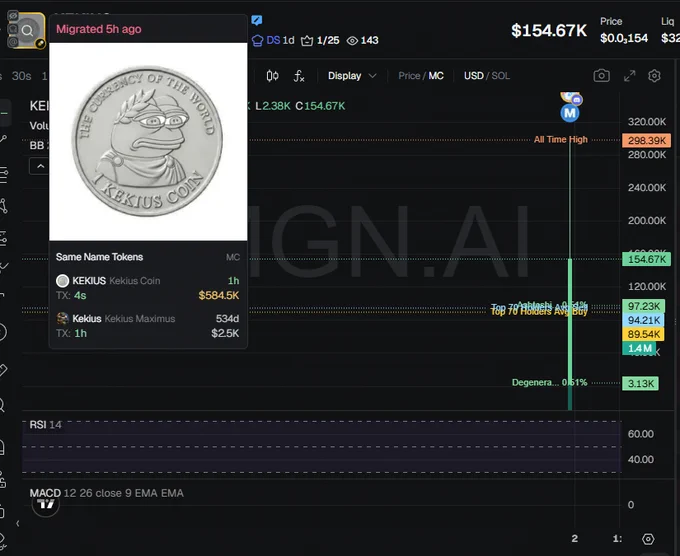This screenshot has height=556, width=680.
Task: Click the Same Name Tokens heading
Action: pos(99,257)
